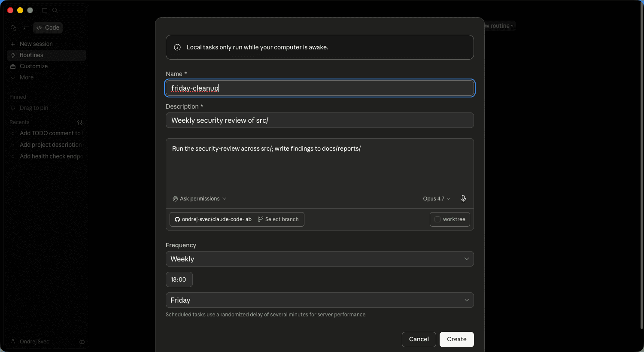
Task: Click the search icon in the title bar
Action: [x=55, y=10]
